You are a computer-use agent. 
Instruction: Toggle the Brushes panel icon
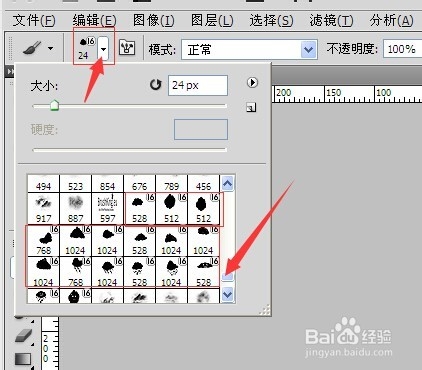click(127, 48)
